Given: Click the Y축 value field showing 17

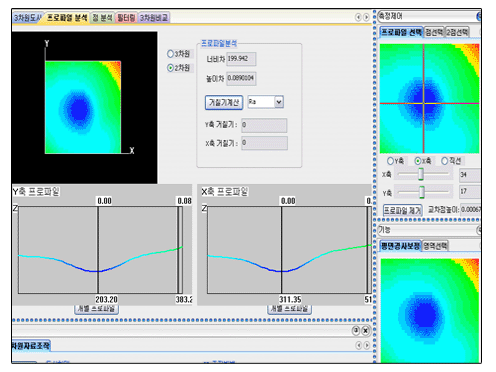Looking at the screenshot, I should click(x=470, y=191).
